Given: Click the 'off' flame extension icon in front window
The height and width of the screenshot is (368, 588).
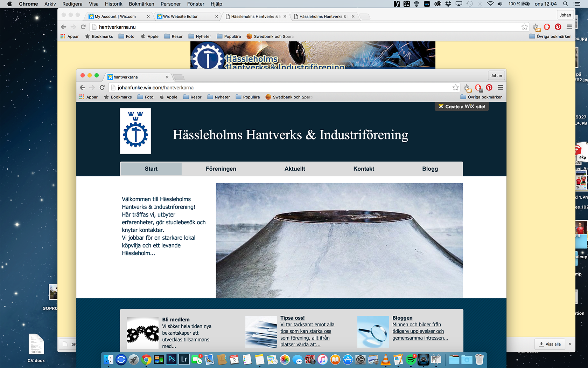Looking at the screenshot, I should [468, 88].
